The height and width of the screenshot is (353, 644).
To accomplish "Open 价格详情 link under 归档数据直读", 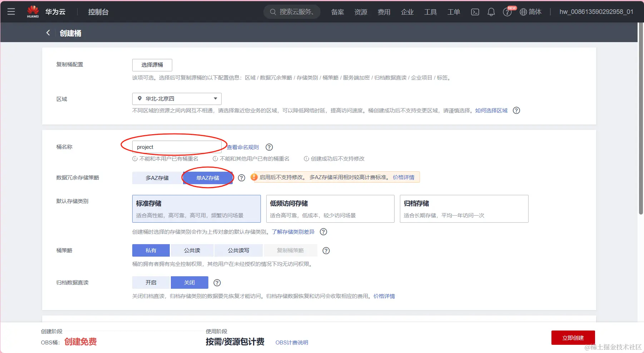I will click(x=384, y=296).
